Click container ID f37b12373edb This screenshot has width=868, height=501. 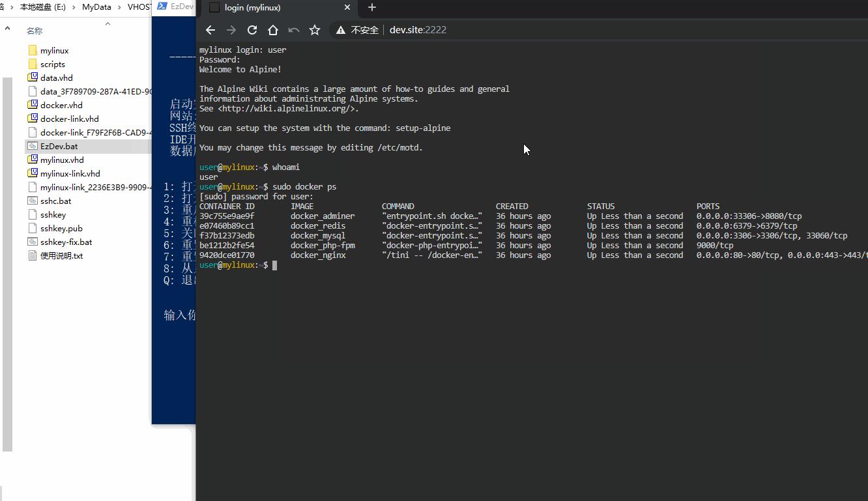(x=227, y=236)
